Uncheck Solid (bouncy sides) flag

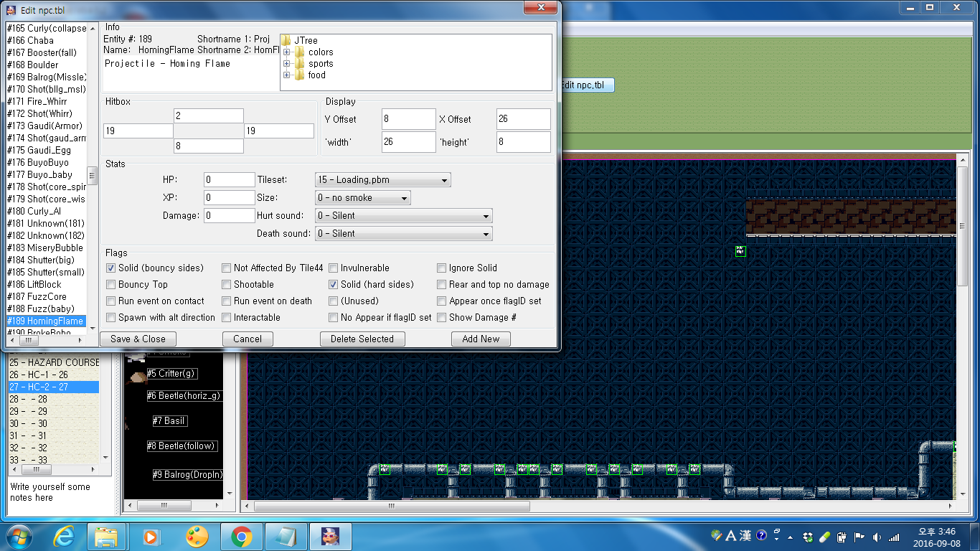tap(111, 268)
